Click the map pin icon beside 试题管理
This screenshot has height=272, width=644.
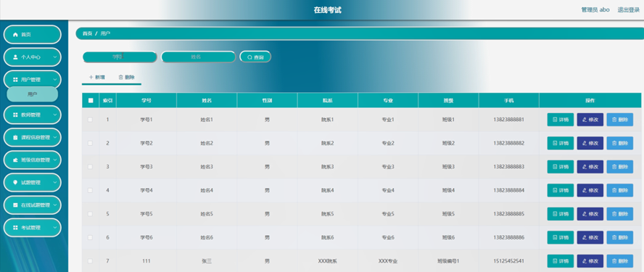pos(16,183)
